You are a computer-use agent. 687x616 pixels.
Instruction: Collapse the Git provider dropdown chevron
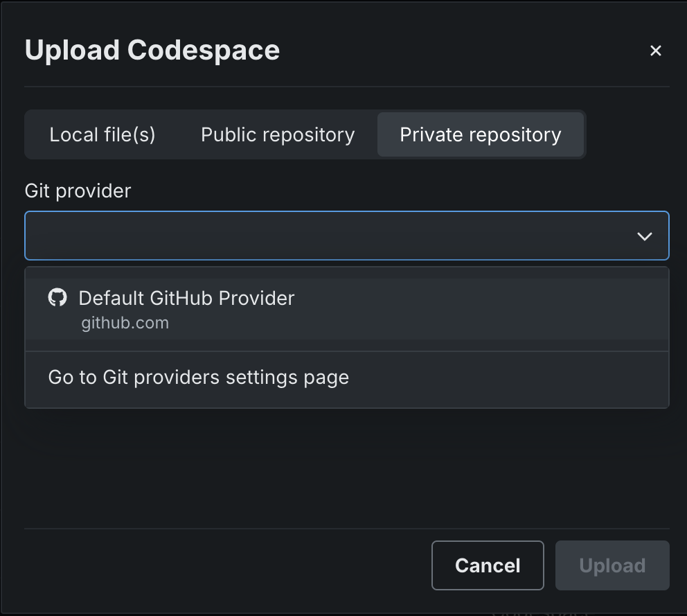644,236
